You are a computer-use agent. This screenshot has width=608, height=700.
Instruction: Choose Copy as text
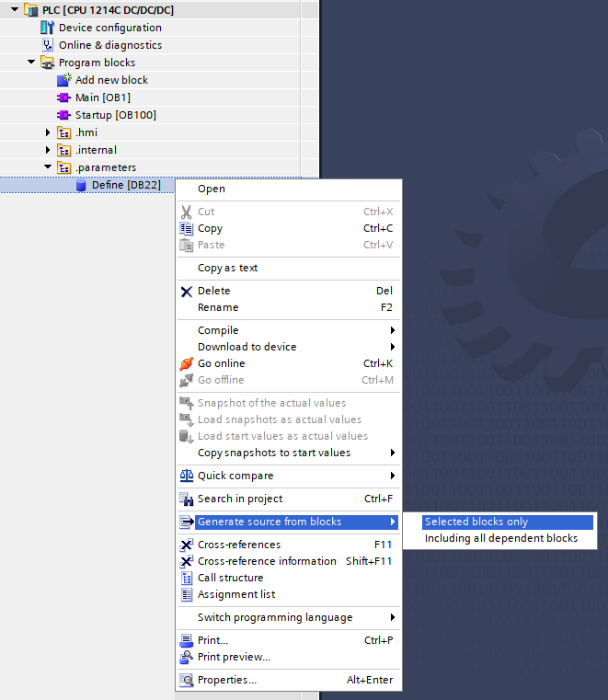pos(289,268)
